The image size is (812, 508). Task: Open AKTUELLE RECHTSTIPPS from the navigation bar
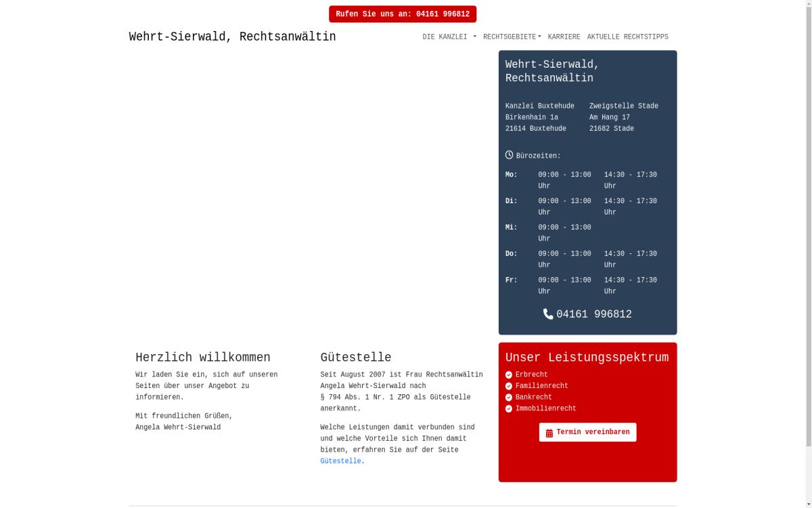pyautogui.click(x=627, y=37)
